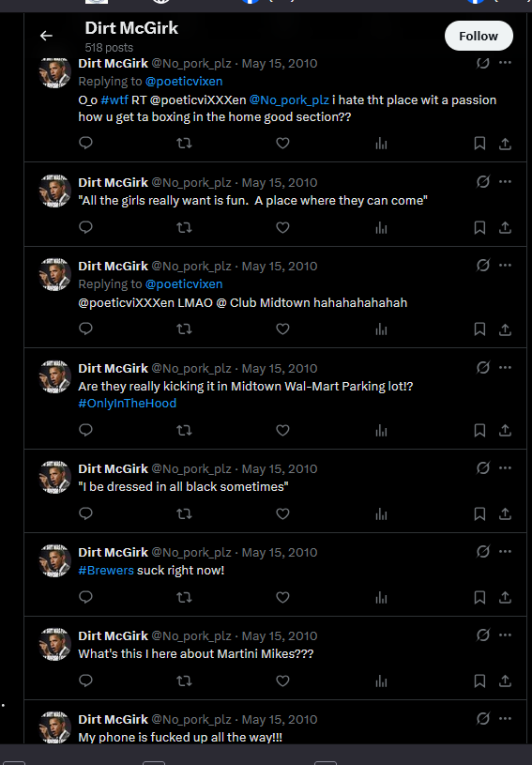This screenshot has width=532, height=765.
Task: Open more options on the #Brewers tweet
Action: (x=505, y=551)
